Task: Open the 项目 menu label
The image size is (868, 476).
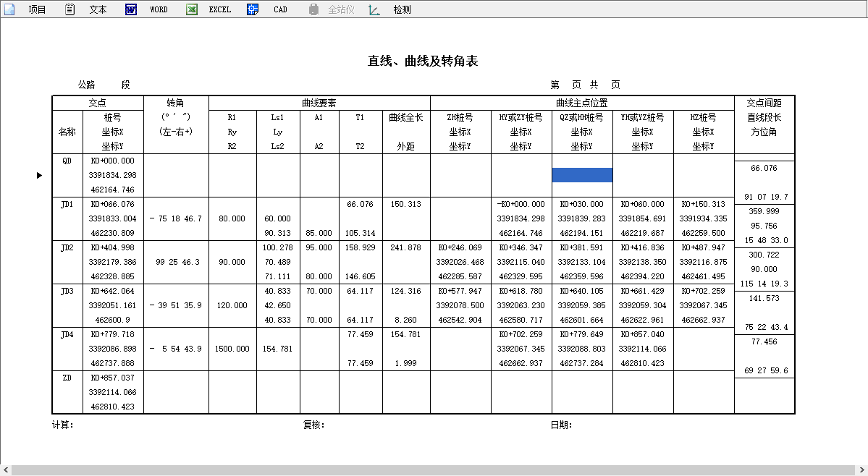Action: (37, 9)
